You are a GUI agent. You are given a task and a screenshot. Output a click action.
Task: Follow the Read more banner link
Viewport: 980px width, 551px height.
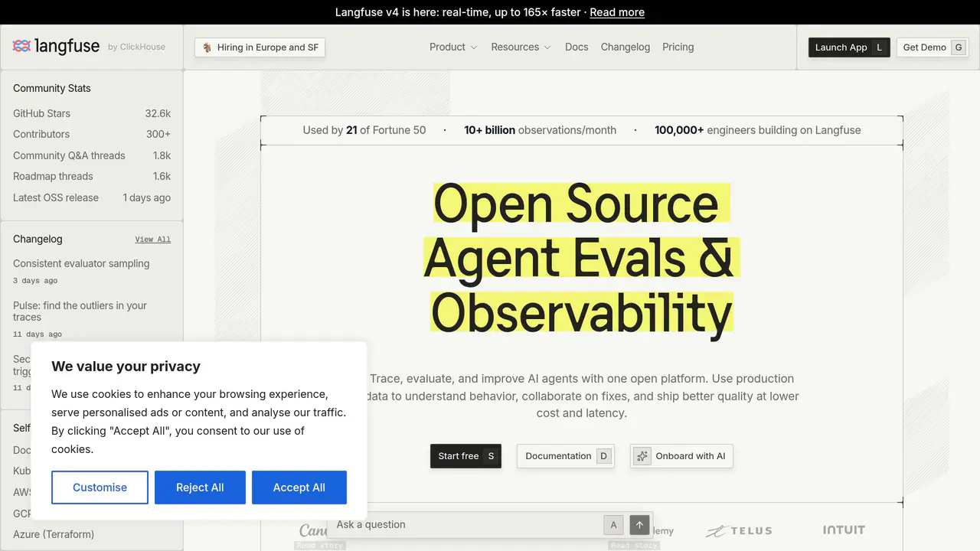click(617, 12)
